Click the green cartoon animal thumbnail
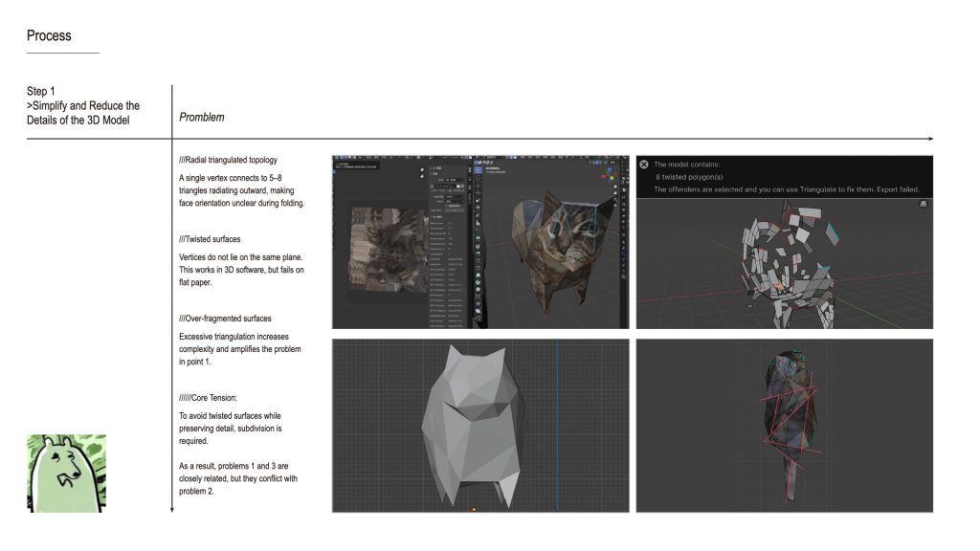The width and height of the screenshot is (980, 551). click(x=66, y=474)
